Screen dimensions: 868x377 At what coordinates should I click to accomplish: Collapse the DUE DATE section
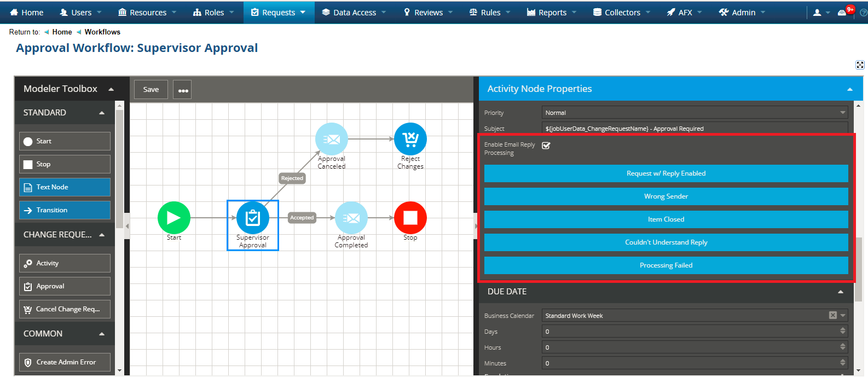tap(840, 292)
